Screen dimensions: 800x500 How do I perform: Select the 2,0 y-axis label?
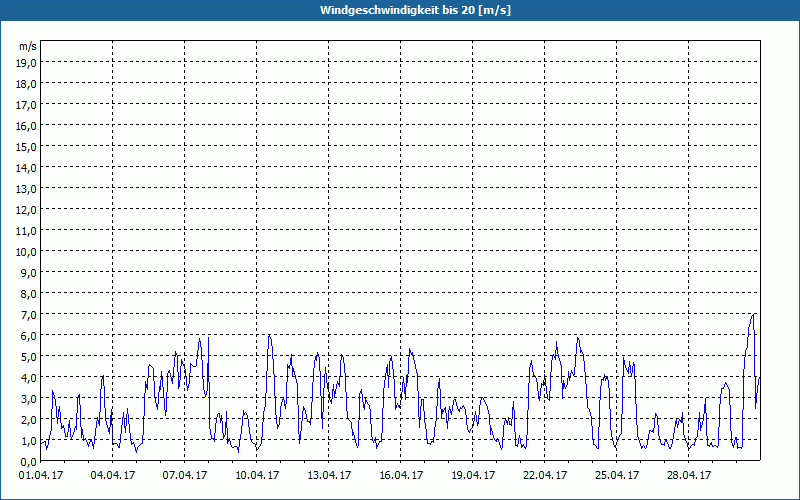pyautogui.click(x=29, y=419)
